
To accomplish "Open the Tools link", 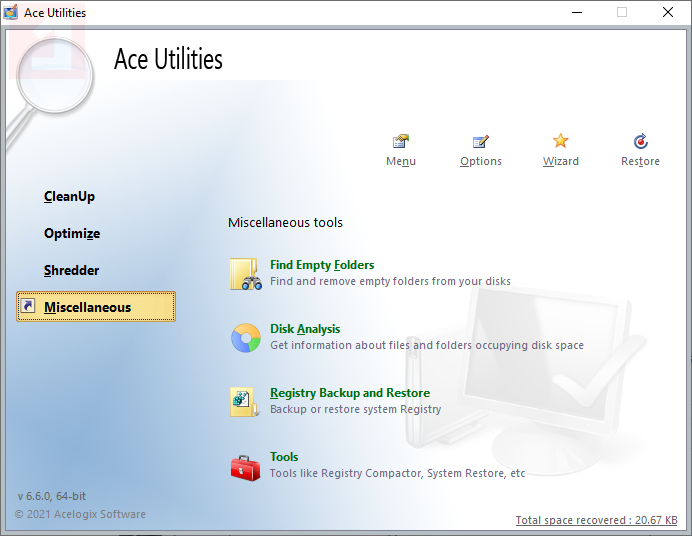I will 284,457.
